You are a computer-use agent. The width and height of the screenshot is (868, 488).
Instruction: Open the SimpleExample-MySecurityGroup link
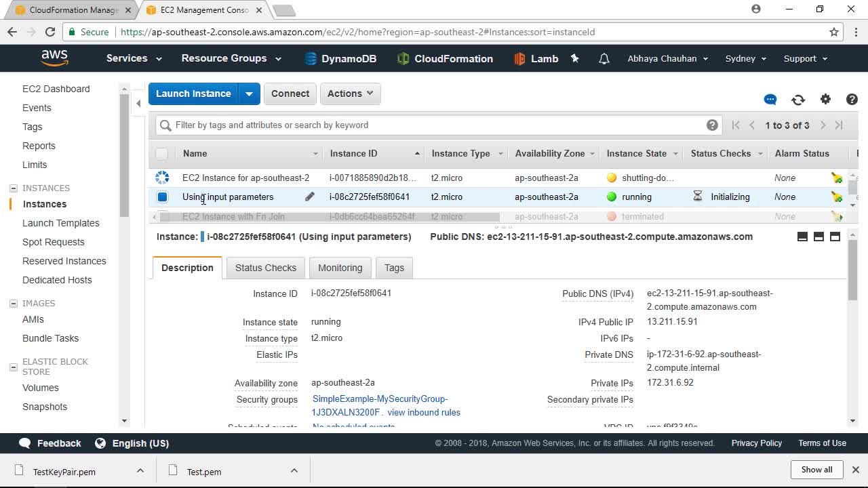click(380, 405)
